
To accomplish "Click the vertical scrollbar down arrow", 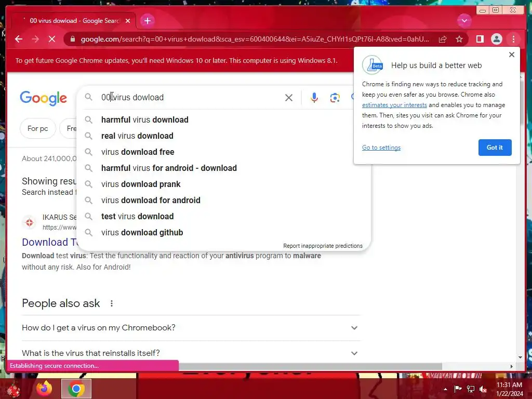I will coord(521,357).
